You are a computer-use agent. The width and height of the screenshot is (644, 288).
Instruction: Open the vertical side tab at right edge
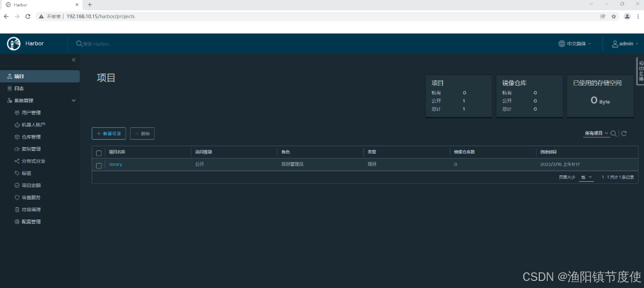[641, 71]
